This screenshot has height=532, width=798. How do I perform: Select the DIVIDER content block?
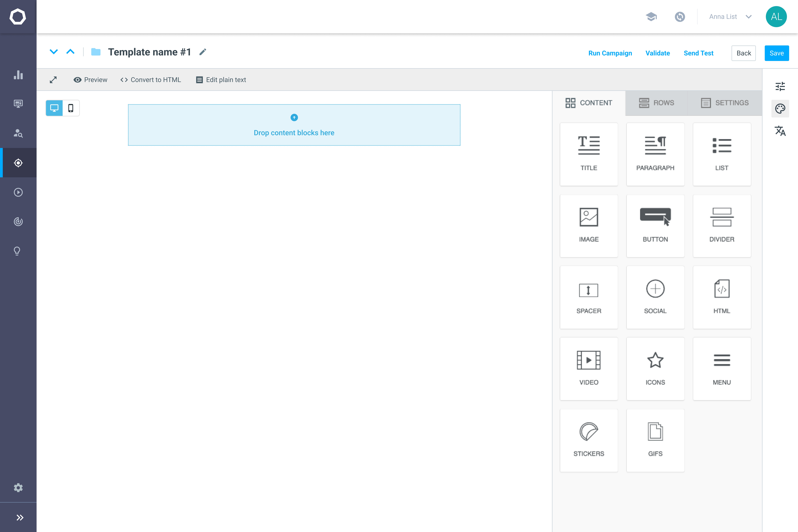pyautogui.click(x=722, y=226)
